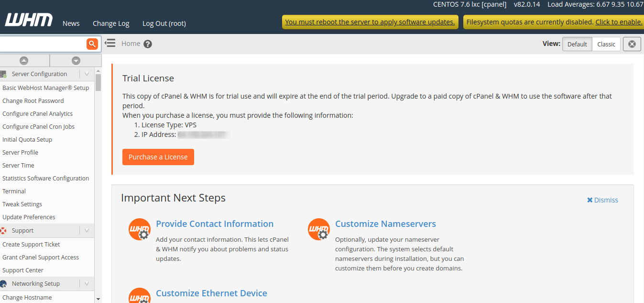Click the Home breadcrumb
Screen dimensions: 644x303
coord(131,44)
